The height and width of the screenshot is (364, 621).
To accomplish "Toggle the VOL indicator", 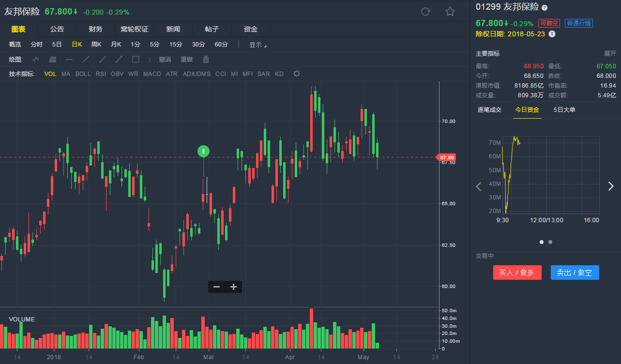I will tap(50, 74).
